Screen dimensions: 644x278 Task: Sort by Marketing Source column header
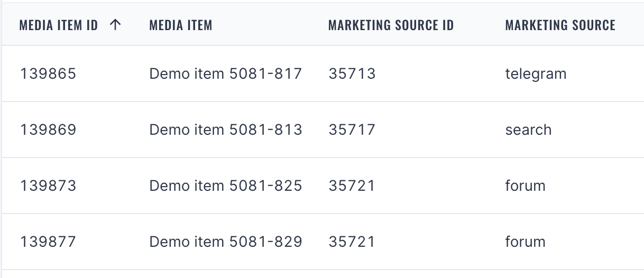(560, 25)
